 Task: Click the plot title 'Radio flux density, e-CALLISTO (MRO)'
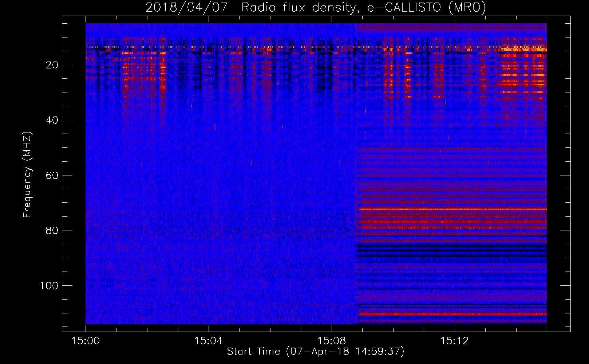[x=363, y=8]
